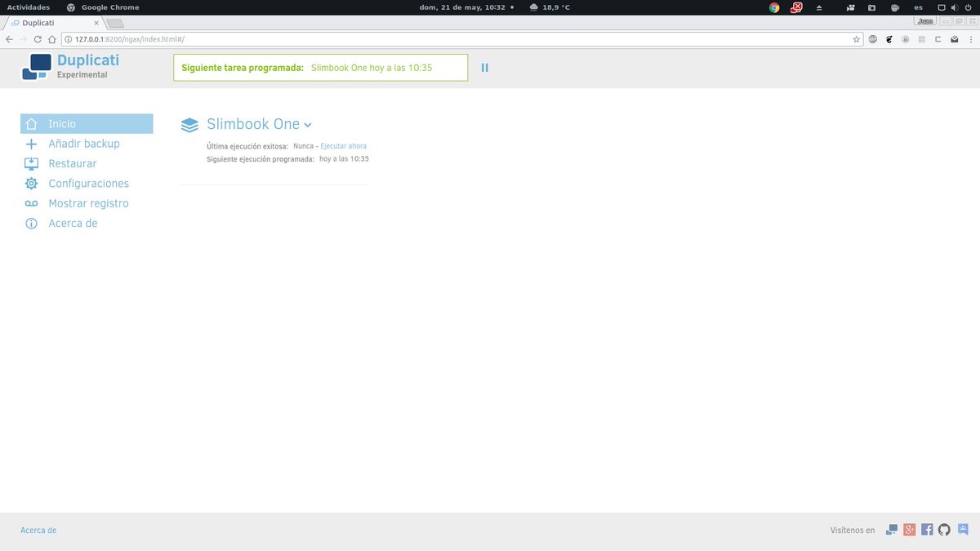Open a new tab button
Image resolution: width=980 pixels, height=551 pixels.
tap(115, 23)
